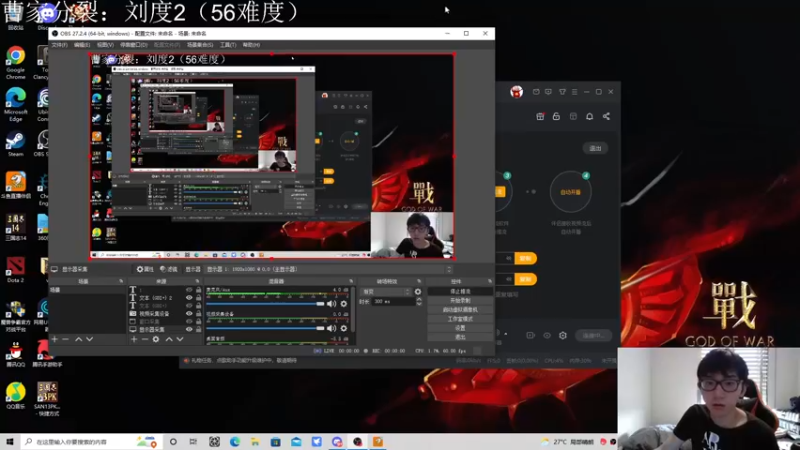Open File Explorer from taskbar
The height and width of the screenshot is (450, 800).
pyautogui.click(x=255, y=442)
